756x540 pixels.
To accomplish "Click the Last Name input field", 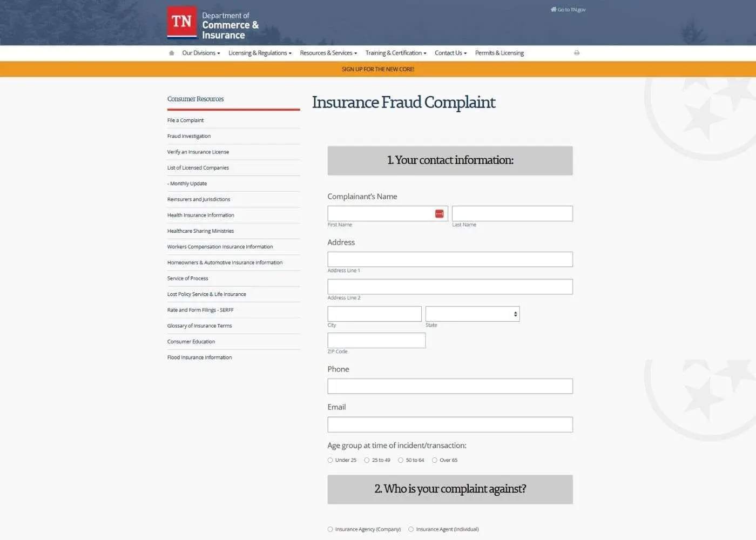I will tap(512, 213).
